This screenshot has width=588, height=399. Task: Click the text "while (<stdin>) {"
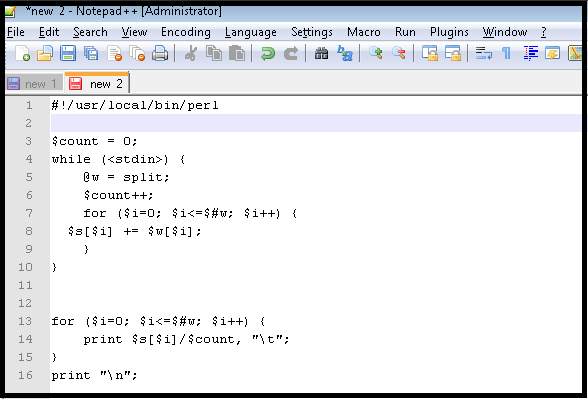pyautogui.click(x=119, y=159)
